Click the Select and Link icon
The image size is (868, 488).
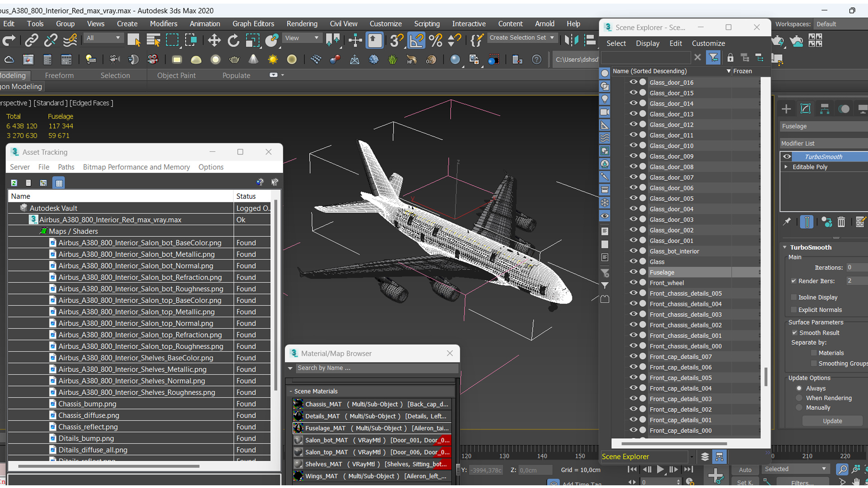point(31,41)
